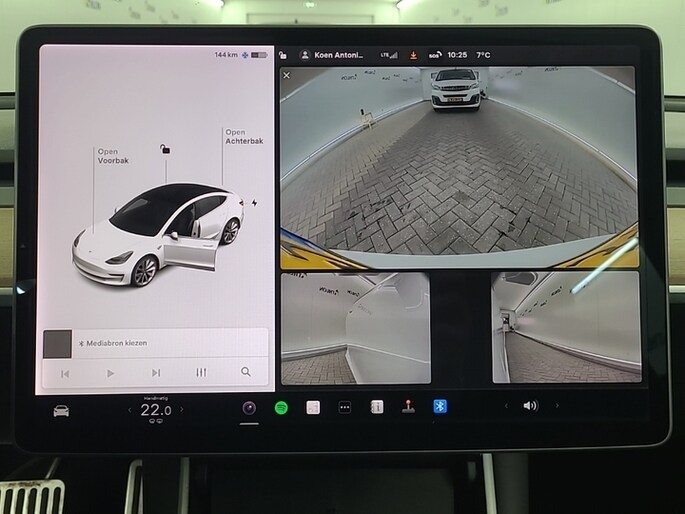685x514 pixels.
Task: Toggle the charge port lightning icon
Action: pyautogui.click(x=254, y=202)
